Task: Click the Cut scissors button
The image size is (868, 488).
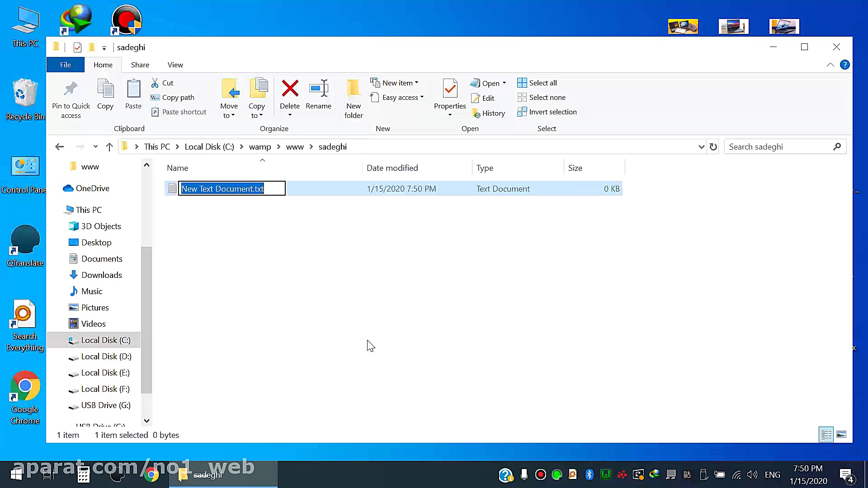Action: (162, 83)
